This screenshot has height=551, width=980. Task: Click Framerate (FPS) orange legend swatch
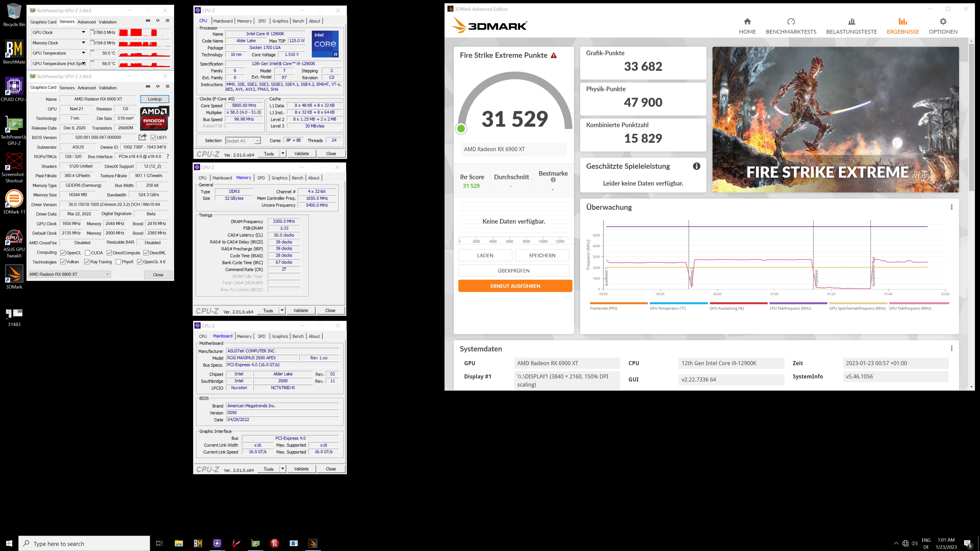coord(619,304)
